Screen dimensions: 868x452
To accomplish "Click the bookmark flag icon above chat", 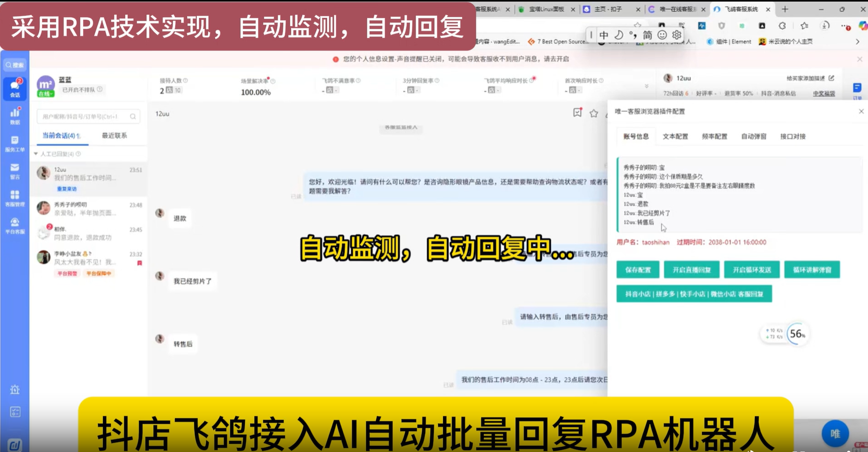I will click(577, 112).
